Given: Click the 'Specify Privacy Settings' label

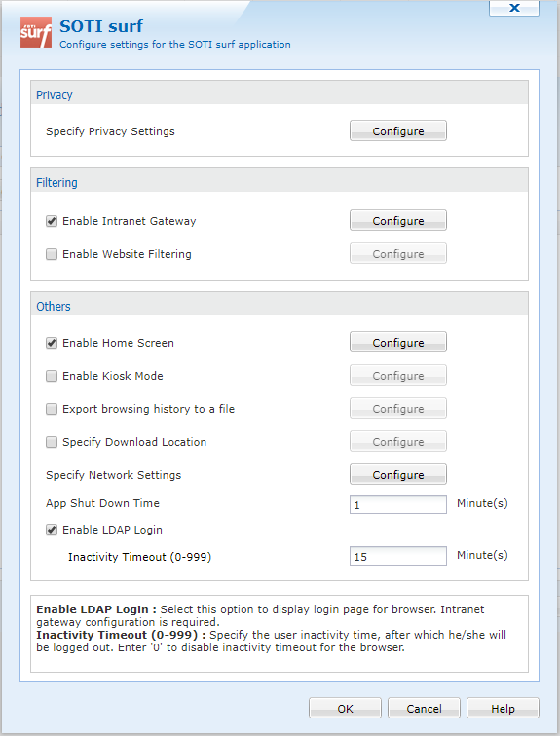Looking at the screenshot, I should [110, 131].
